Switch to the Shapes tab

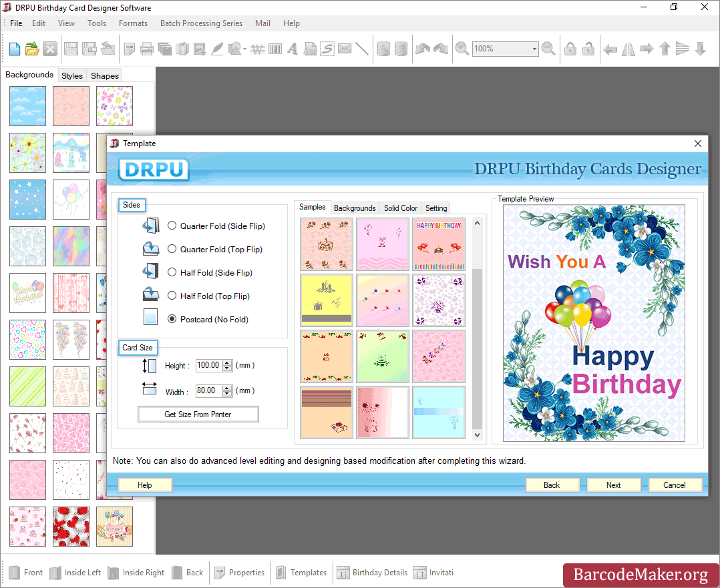click(105, 75)
